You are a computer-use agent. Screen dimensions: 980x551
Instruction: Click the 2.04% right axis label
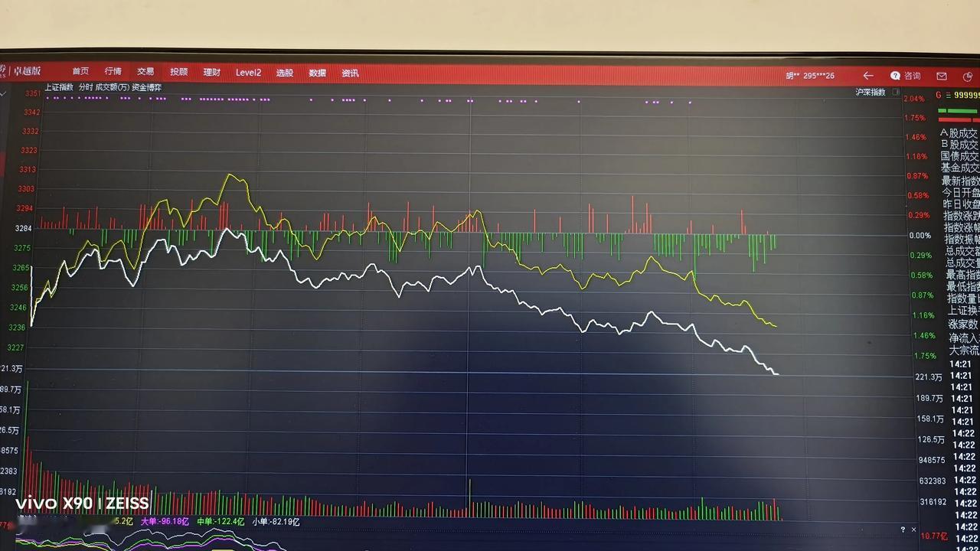coord(915,99)
